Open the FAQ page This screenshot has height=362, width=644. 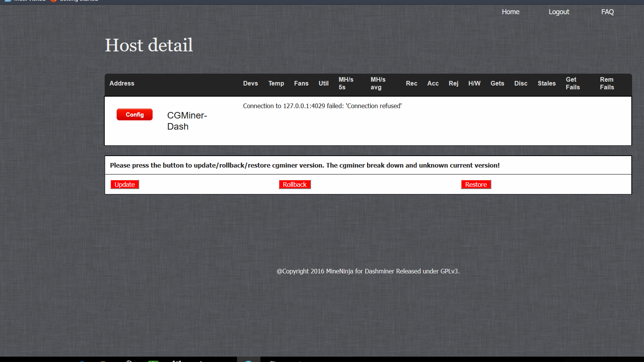(x=607, y=12)
